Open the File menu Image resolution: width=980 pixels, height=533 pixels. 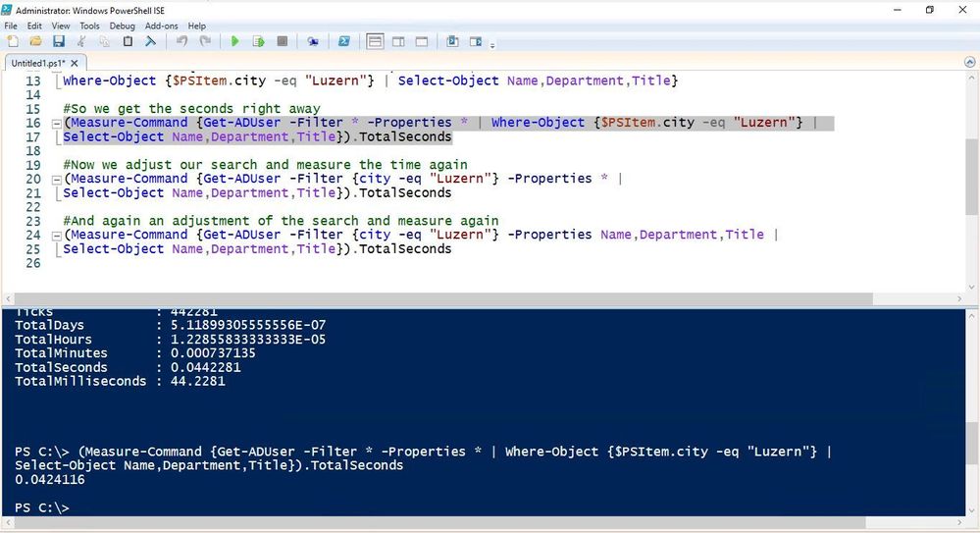coord(11,26)
